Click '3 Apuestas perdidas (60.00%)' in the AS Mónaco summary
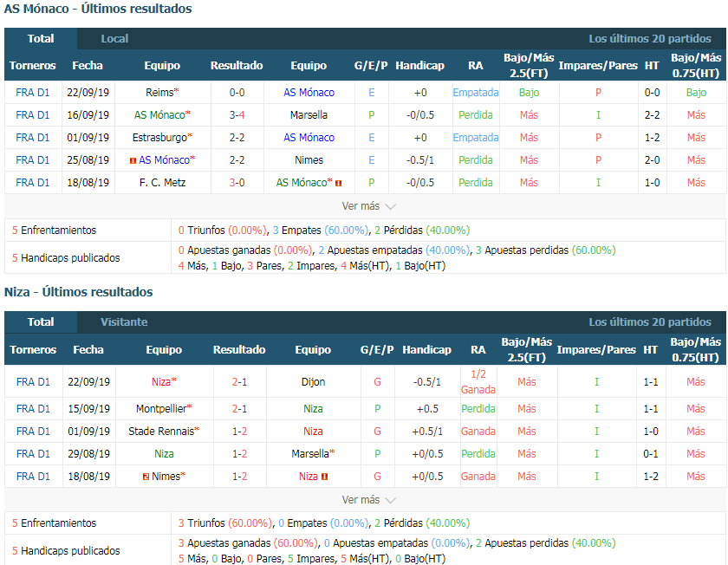The width and height of the screenshot is (728, 565). (545, 250)
